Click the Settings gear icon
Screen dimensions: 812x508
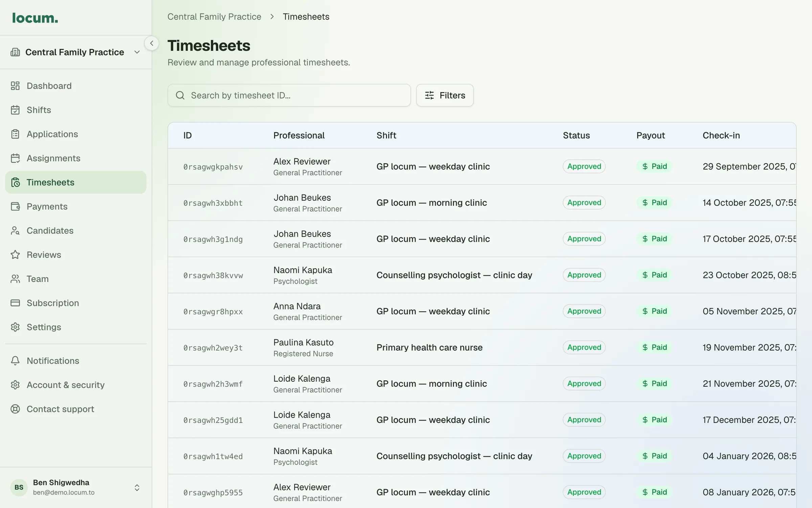pyautogui.click(x=15, y=327)
